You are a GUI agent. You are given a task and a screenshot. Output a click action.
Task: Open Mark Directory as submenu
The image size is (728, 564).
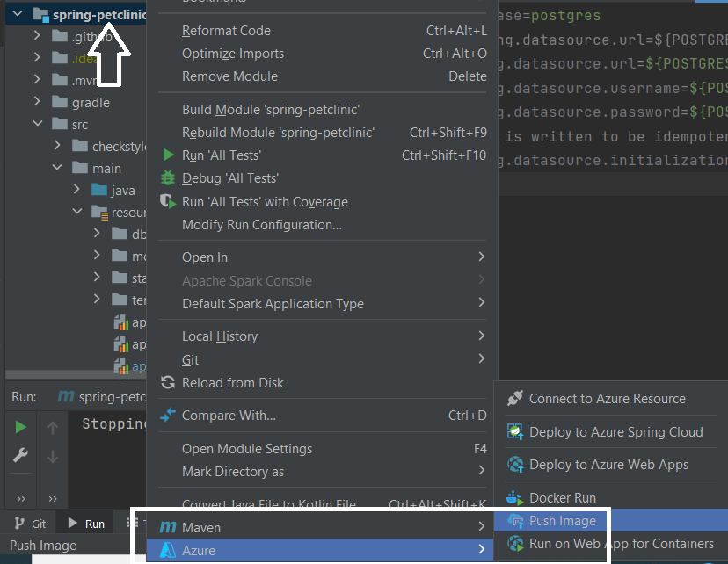[x=323, y=472]
